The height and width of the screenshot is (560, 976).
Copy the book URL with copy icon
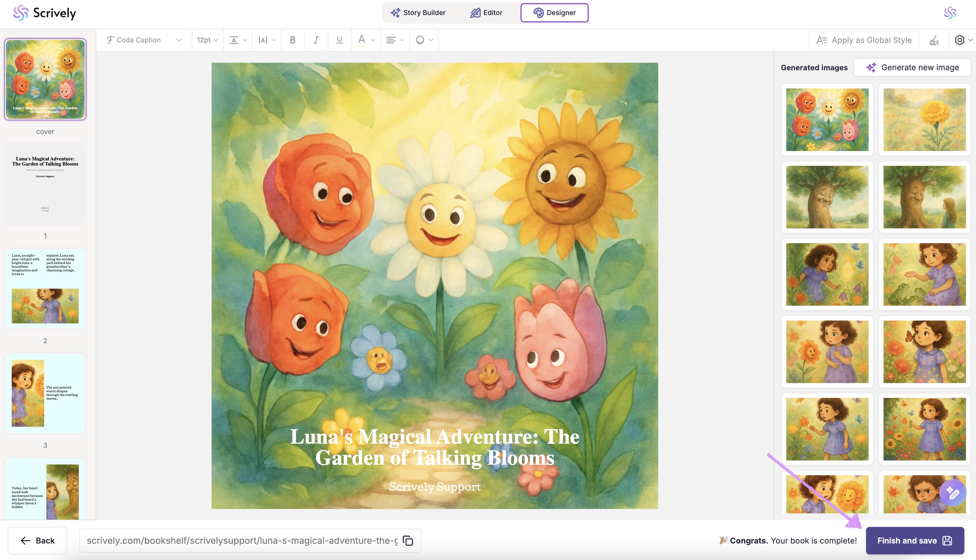(408, 540)
